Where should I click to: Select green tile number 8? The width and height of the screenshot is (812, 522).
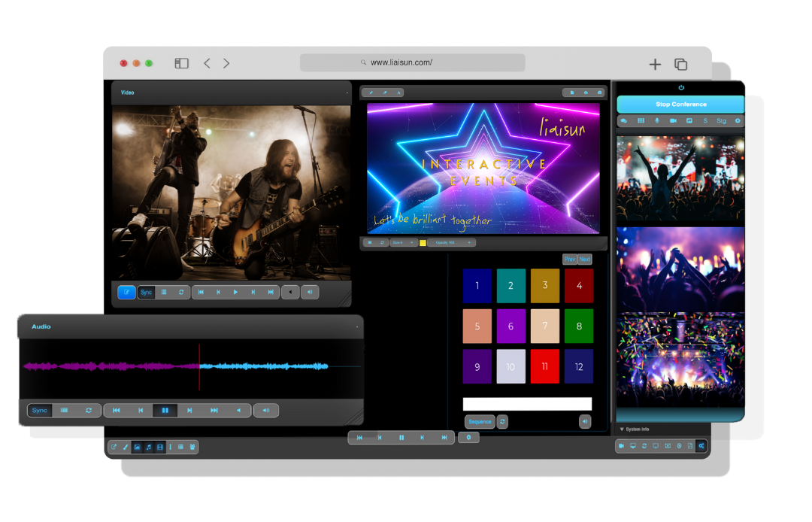(x=579, y=326)
